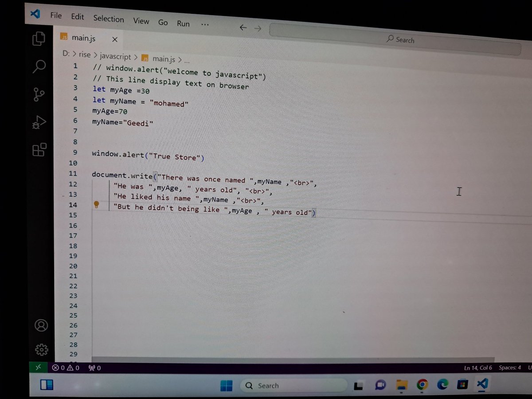The height and width of the screenshot is (399, 532).
Task: Click the 'myName="Geedi"' code line
Action: (122, 122)
